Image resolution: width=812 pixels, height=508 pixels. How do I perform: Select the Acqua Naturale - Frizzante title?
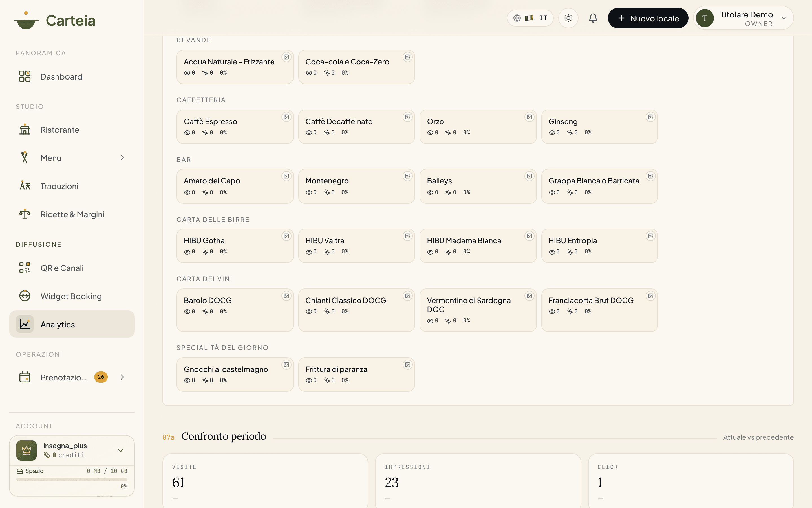tap(229, 62)
